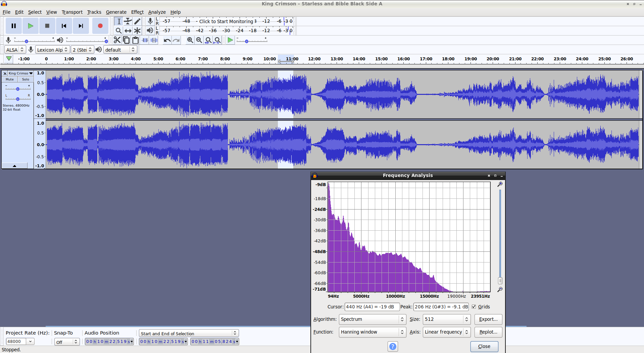Open the Analyze menu
The width and height of the screenshot is (644, 353).
pyautogui.click(x=157, y=12)
